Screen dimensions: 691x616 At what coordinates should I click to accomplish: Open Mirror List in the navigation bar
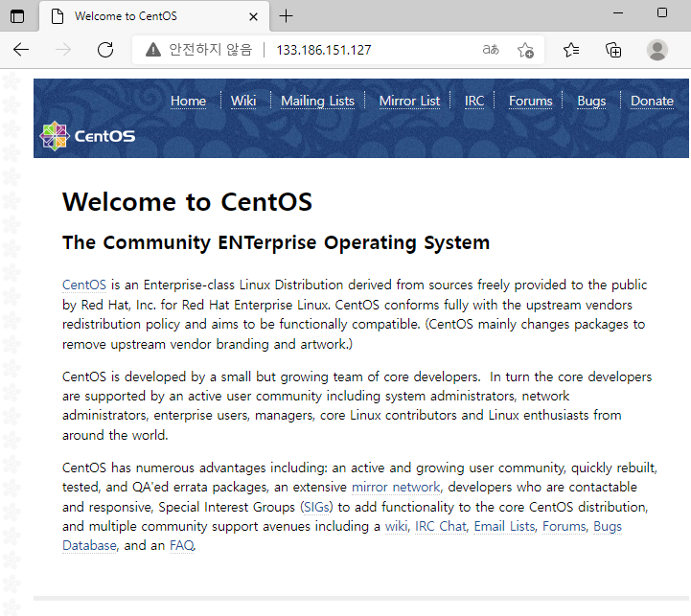[409, 101]
